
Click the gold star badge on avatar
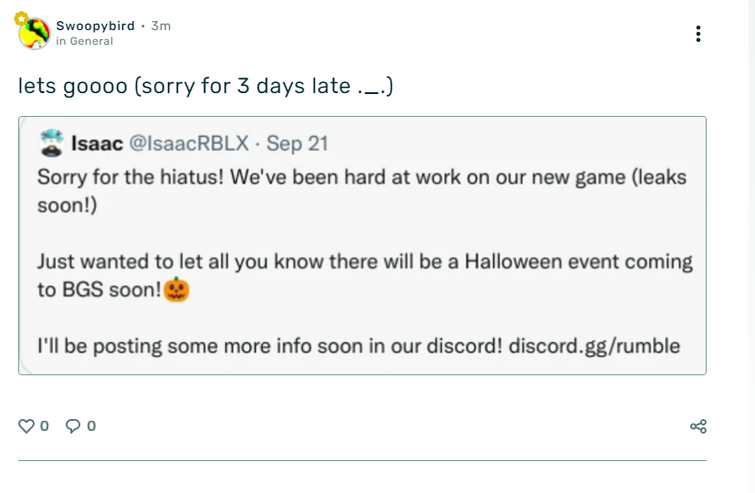point(21,19)
